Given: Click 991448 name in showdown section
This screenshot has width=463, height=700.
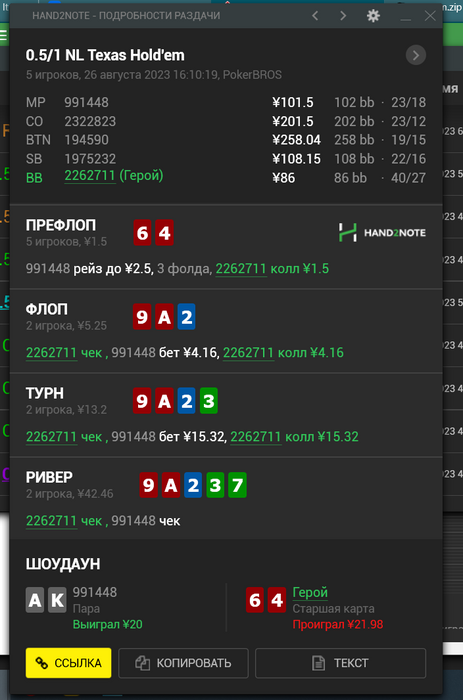Looking at the screenshot, I should pyautogui.click(x=95, y=592).
